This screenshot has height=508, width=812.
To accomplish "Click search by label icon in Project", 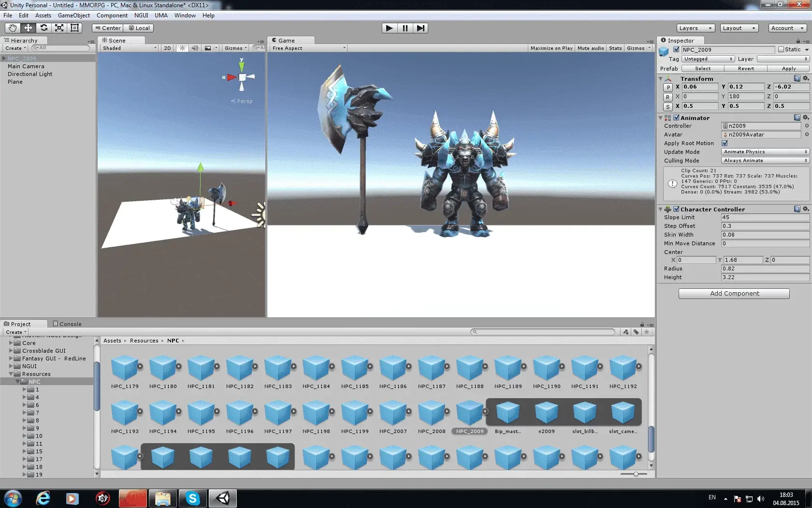I will click(636, 332).
